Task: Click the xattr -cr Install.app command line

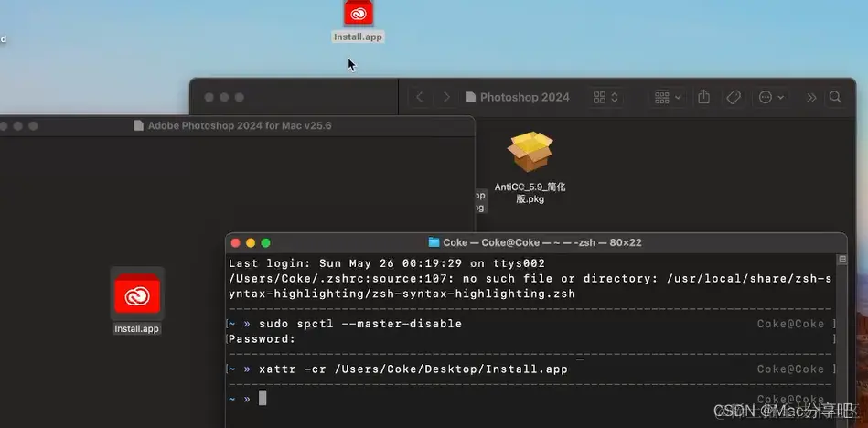Action: click(x=413, y=369)
